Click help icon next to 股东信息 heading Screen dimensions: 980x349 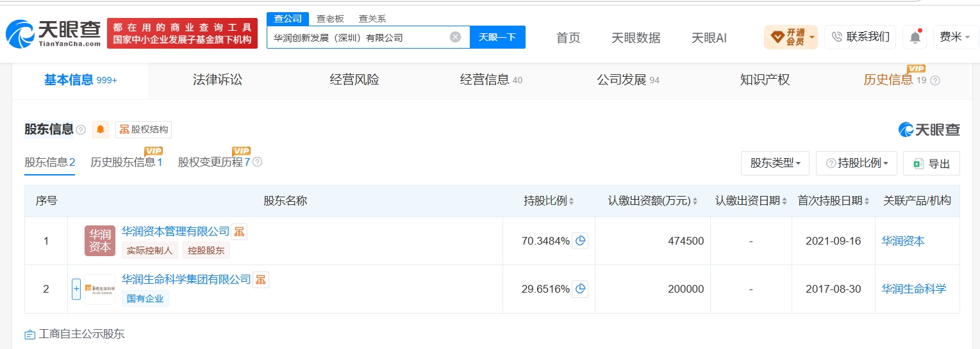(x=81, y=130)
